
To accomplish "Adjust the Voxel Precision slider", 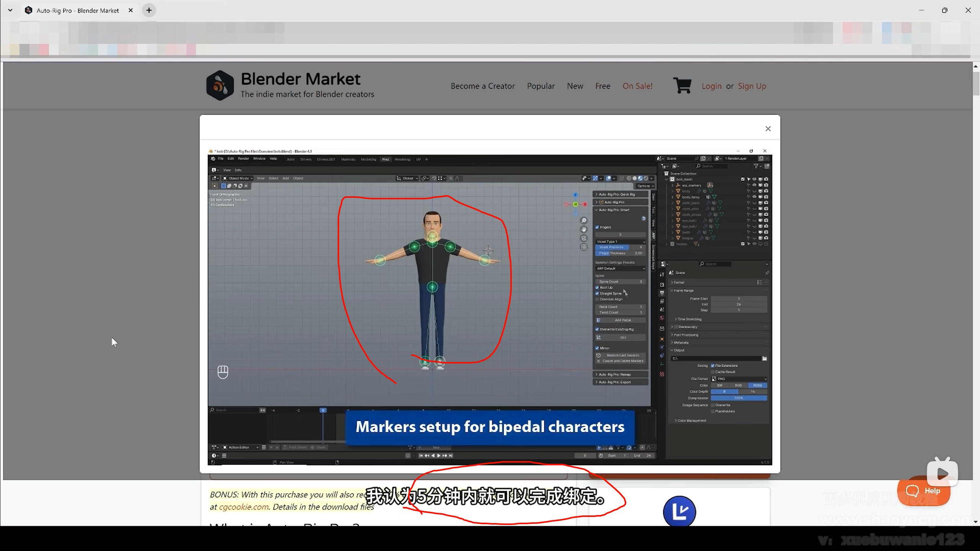I will click(x=620, y=247).
